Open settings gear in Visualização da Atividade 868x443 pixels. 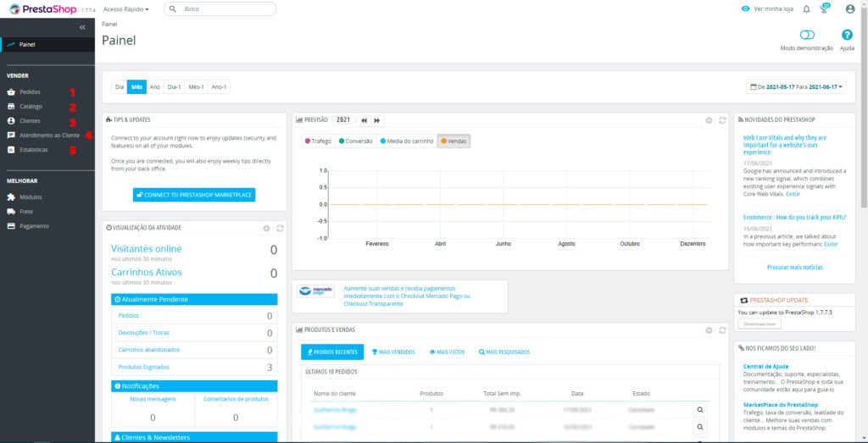(x=266, y=228)
